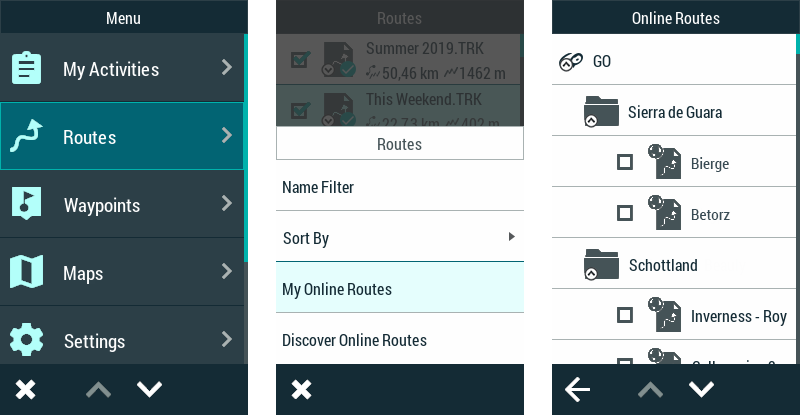Click the GO cloud link icon

coord(570,62)
